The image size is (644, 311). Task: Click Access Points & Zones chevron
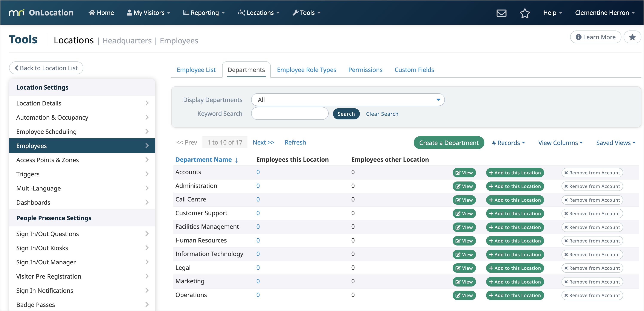(x=147, y=160)
